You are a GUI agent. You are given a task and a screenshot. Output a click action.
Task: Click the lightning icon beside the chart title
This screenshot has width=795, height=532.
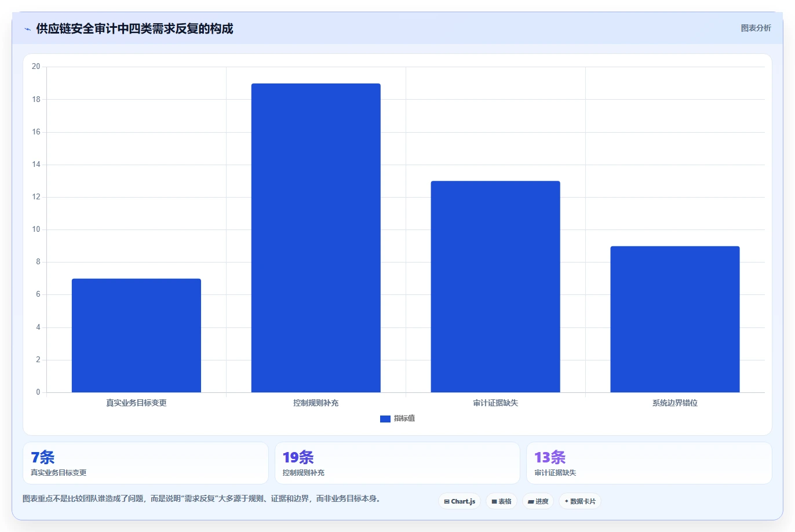pyautogui.click(x=27, y=29)
